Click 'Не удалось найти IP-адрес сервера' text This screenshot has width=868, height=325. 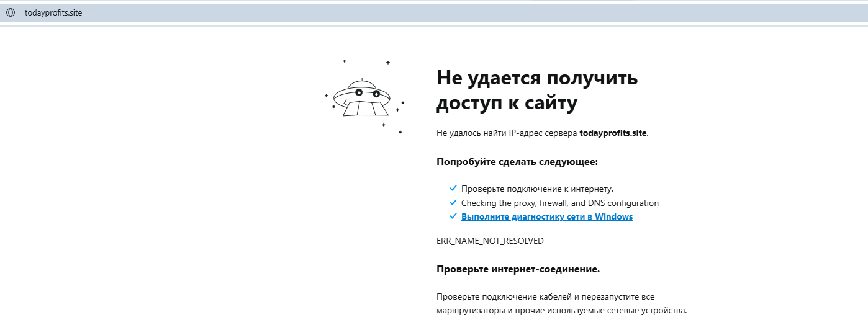pos(507,133)
